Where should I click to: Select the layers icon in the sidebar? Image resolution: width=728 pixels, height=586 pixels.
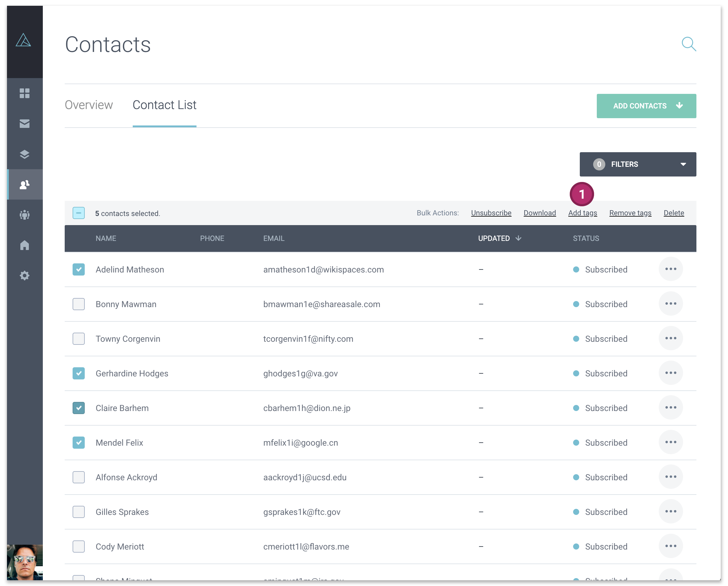pos(25,154)
